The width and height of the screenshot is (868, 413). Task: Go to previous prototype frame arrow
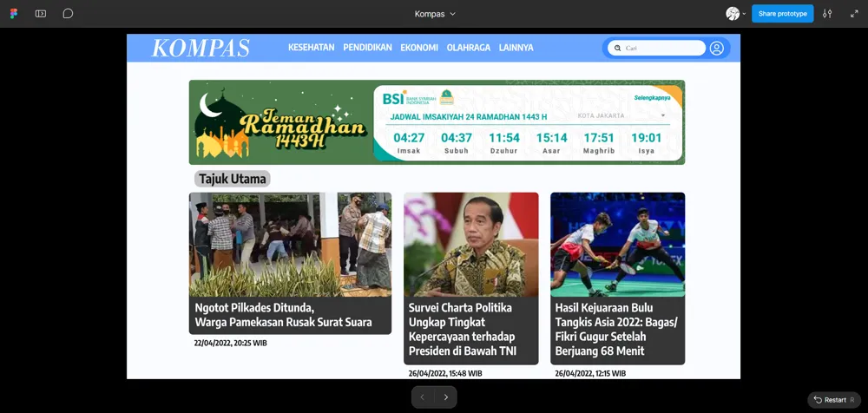point(423,397)
